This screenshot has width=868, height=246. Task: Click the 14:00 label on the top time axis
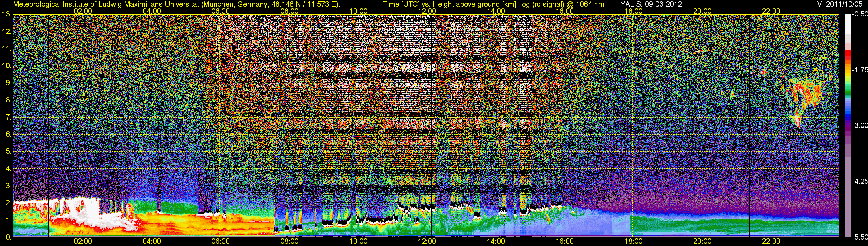coord(496,11)
